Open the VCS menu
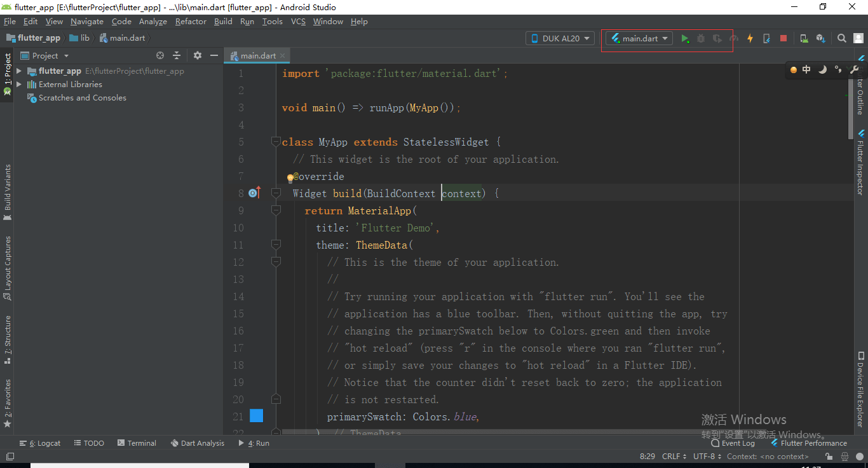Viewport: 868px width, 468px height. (x=298, y=21)
